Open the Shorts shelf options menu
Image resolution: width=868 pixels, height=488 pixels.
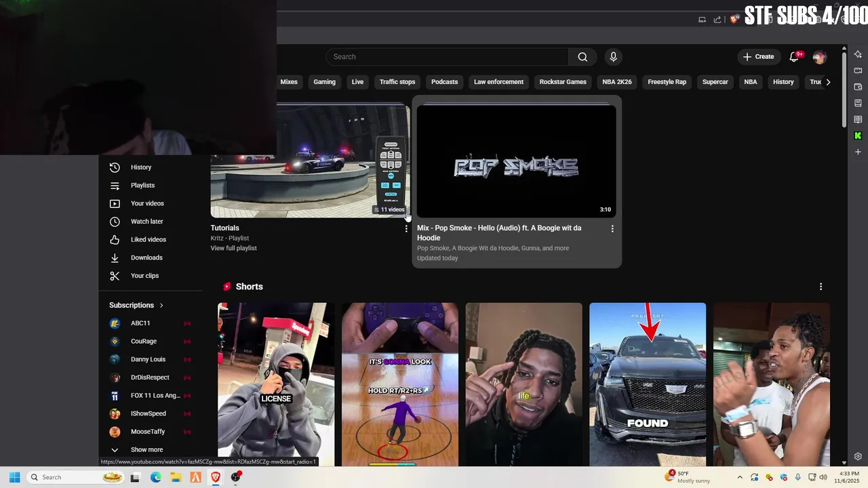(x=821, y=287)
